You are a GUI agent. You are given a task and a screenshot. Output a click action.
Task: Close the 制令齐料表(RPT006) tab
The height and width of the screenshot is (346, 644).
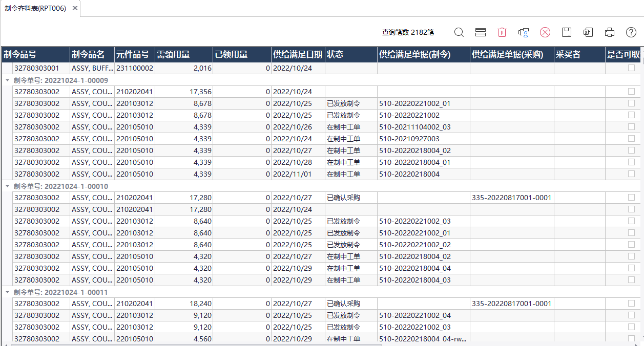tap(75, 8)
